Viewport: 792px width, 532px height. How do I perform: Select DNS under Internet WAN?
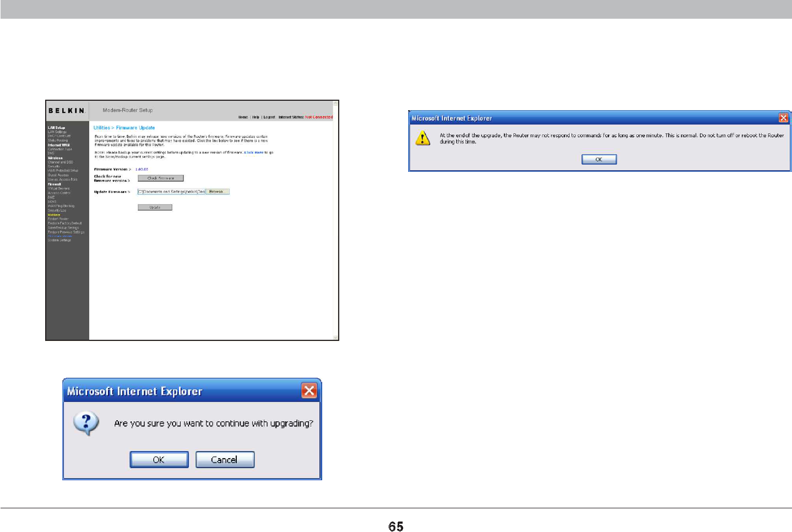(51, 154)
